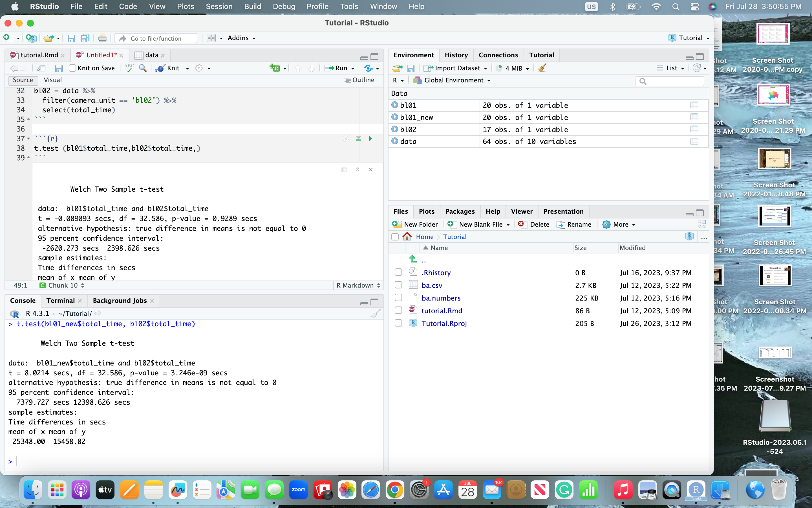
Task: Go to next chunk arrow icon
Action: (x=311, y=68)
